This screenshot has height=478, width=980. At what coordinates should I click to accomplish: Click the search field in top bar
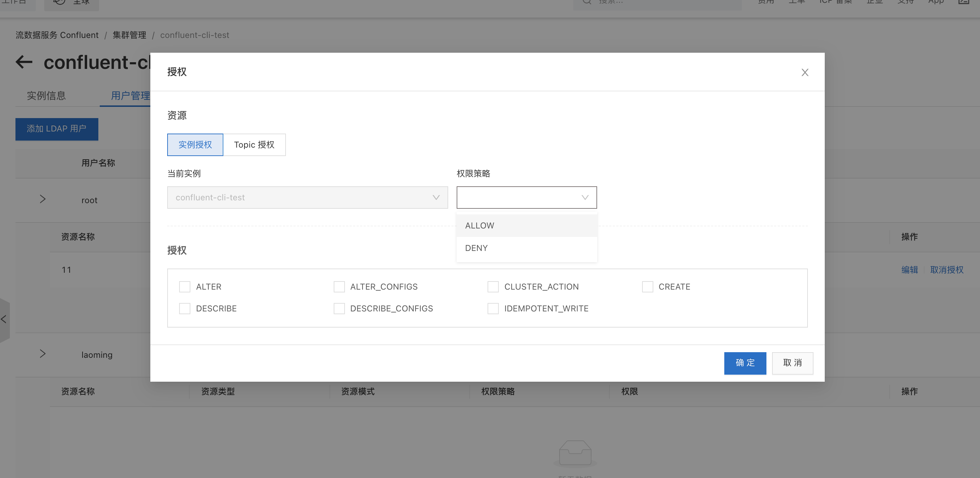click(658, 3)
